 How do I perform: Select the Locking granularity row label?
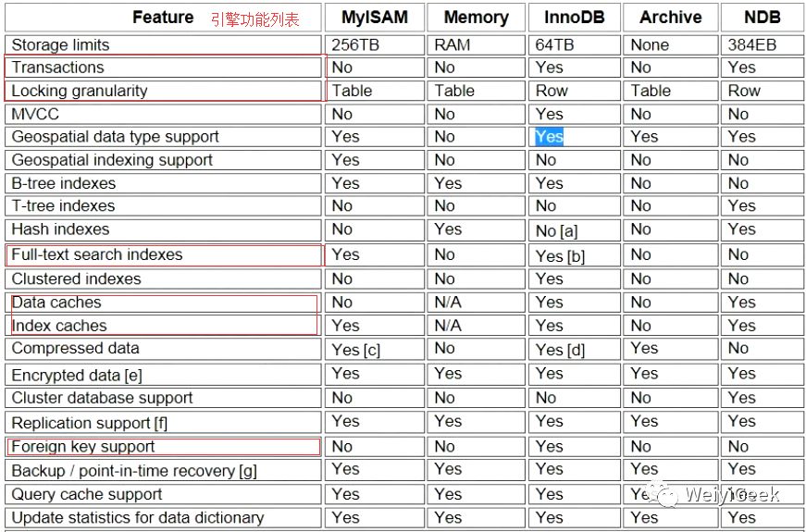click(x=80, y=91)
